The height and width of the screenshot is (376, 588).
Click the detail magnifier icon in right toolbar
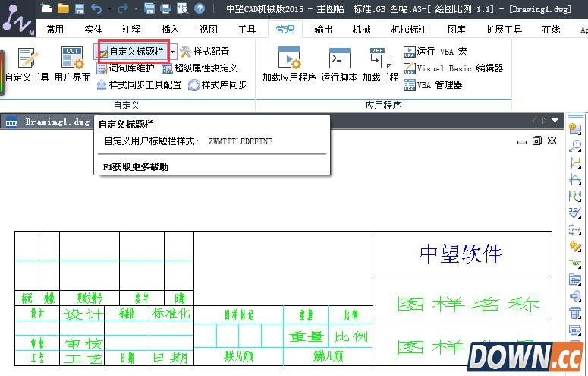pyautogui.click(x=574, y=145)
